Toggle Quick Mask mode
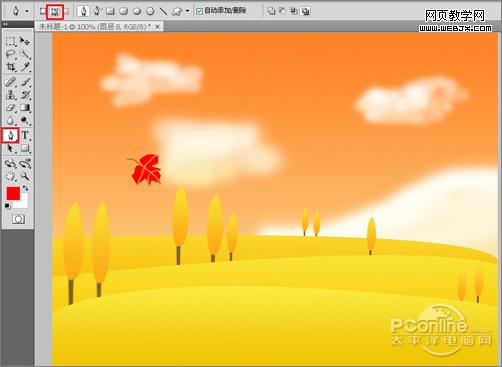 tap(18, 219)
